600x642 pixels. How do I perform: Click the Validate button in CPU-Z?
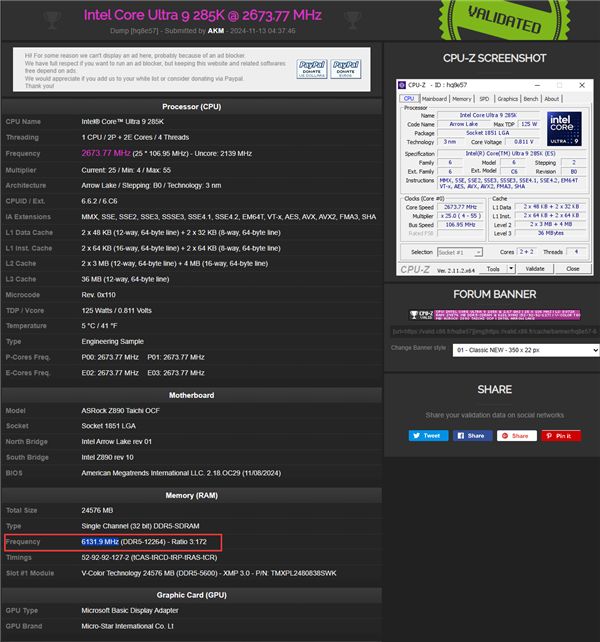pyautogui.click(x=535, y=269)
